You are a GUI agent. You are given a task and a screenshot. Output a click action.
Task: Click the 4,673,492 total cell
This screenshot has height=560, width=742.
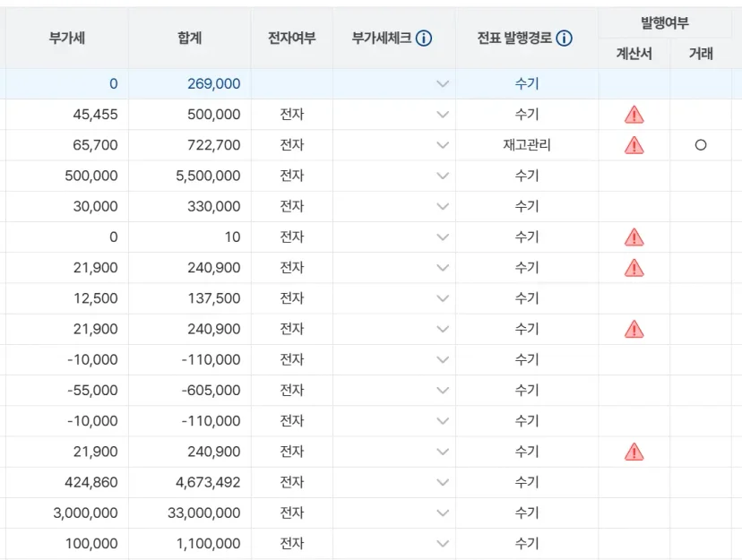click(x=190, y=482)
